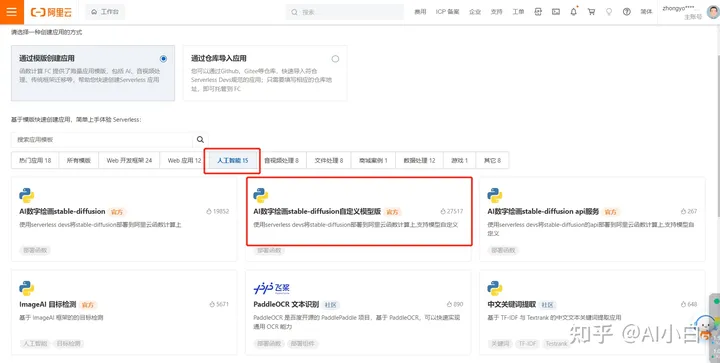Open 工单 in top navigation

point(518,12)
